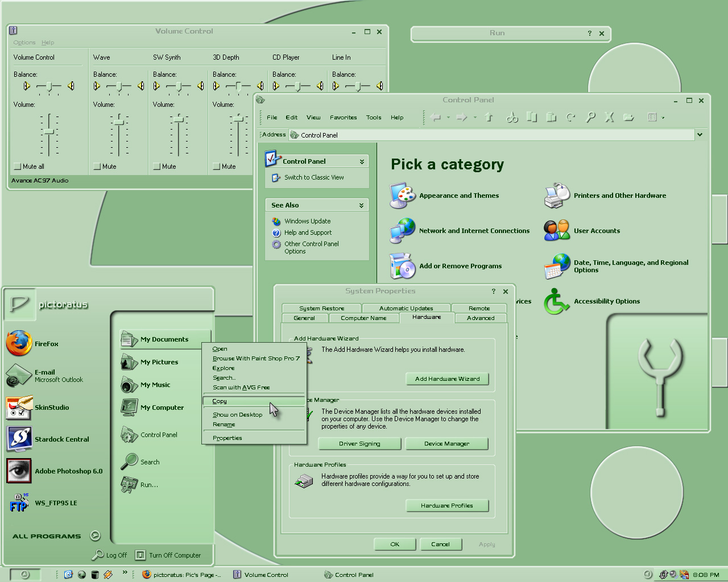Screen dimensions: 728x582
Task: Switch to the Computer Name tab
Action: [363, 318]
